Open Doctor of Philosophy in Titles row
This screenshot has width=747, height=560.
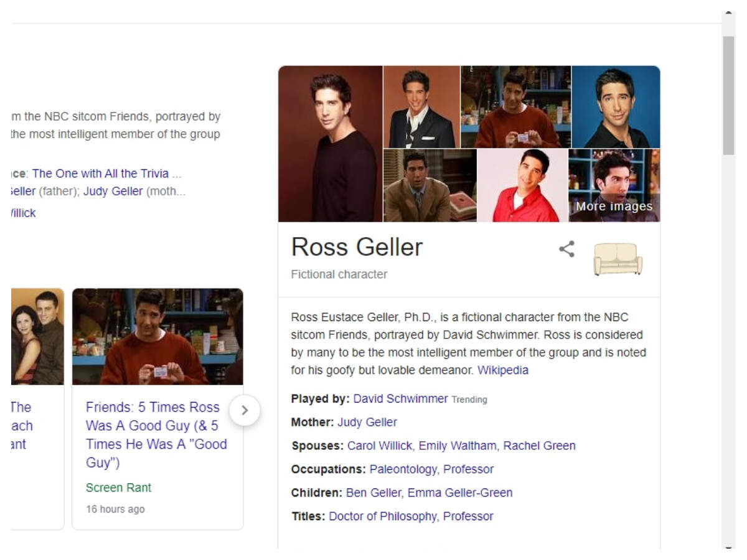383,516
